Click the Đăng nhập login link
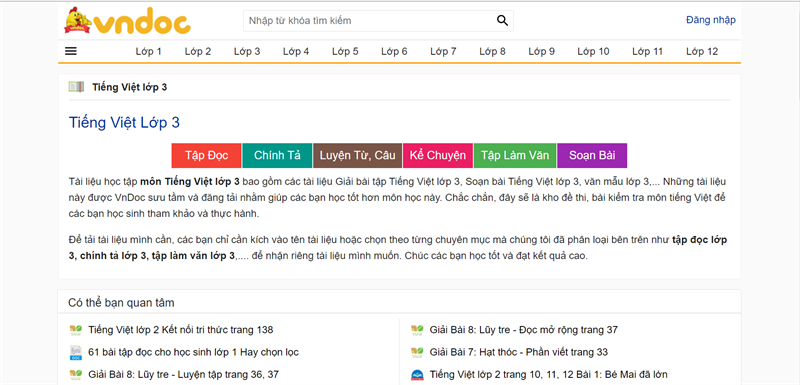The height and width of the screenshot is (385, 800). [x=711, y=20]
